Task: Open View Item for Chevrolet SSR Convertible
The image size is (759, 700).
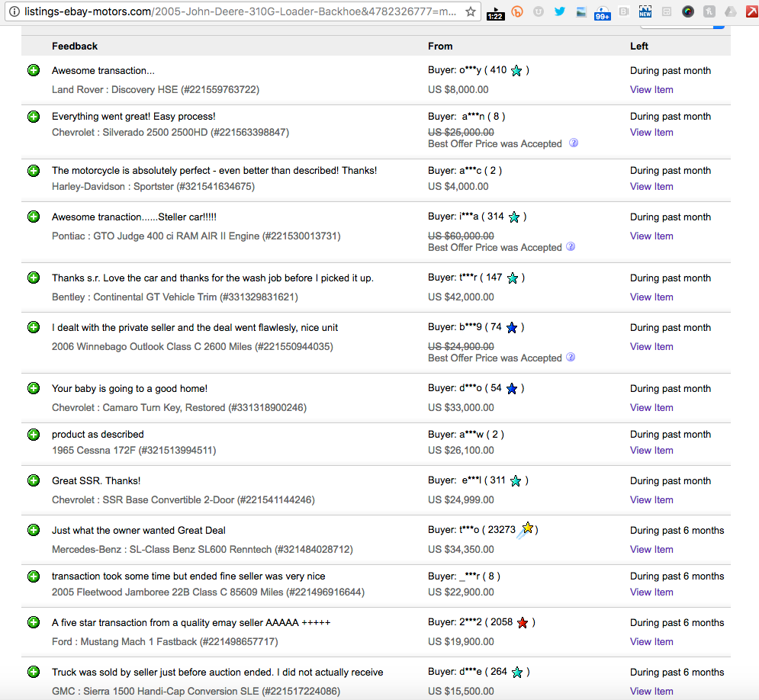Action: point(651,499)
